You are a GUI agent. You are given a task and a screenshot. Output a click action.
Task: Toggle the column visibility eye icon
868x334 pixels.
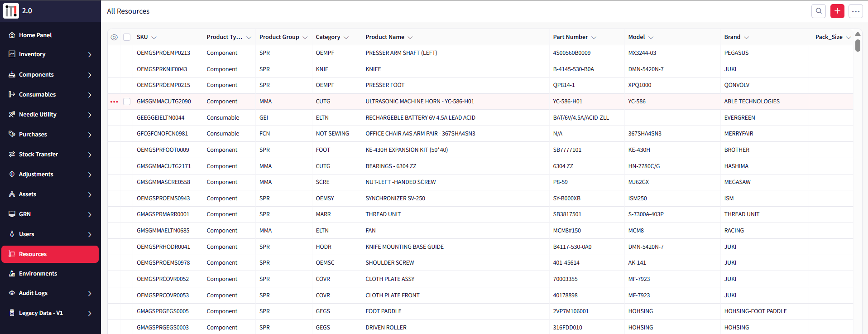click(x=114, y=37)
